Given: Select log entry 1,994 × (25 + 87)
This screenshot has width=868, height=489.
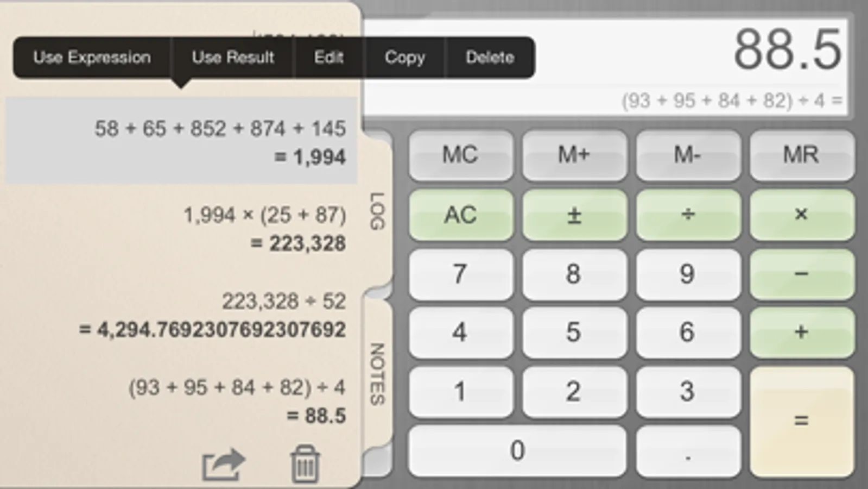Looking at the screenshot, I should point(181,229).
